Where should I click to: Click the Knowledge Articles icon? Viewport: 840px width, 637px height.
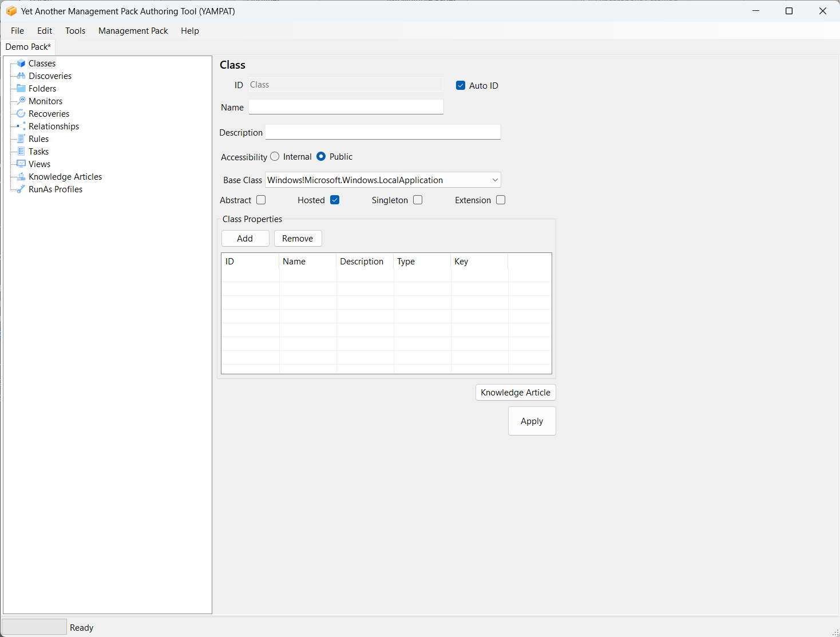(x=21, y=177)
